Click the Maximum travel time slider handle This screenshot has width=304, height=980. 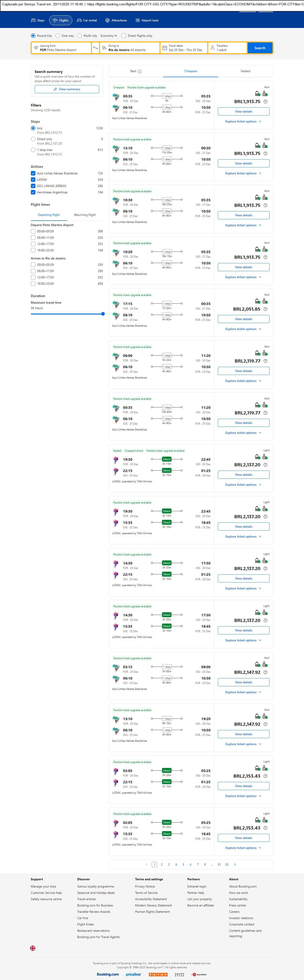click(x=103, y=314)
